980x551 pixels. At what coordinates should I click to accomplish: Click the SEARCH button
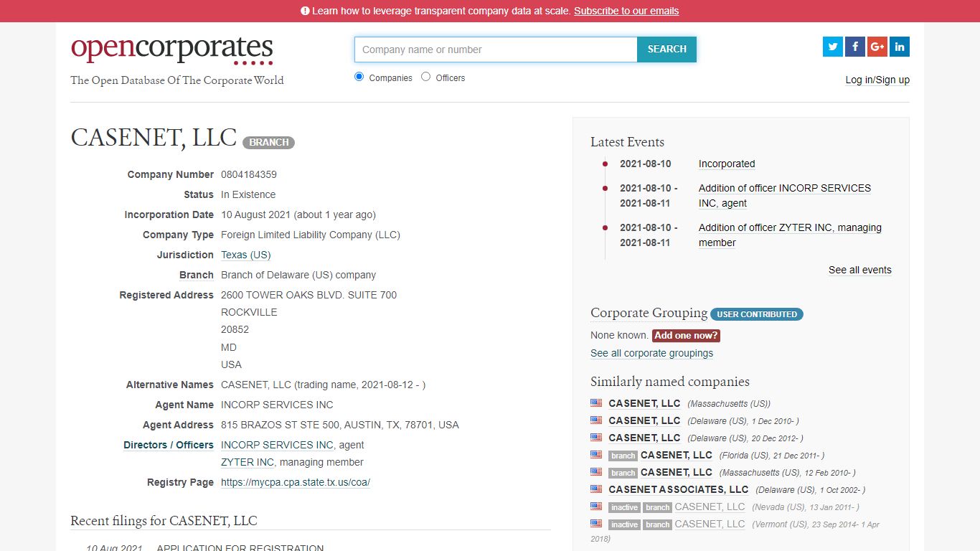(666, 50)
